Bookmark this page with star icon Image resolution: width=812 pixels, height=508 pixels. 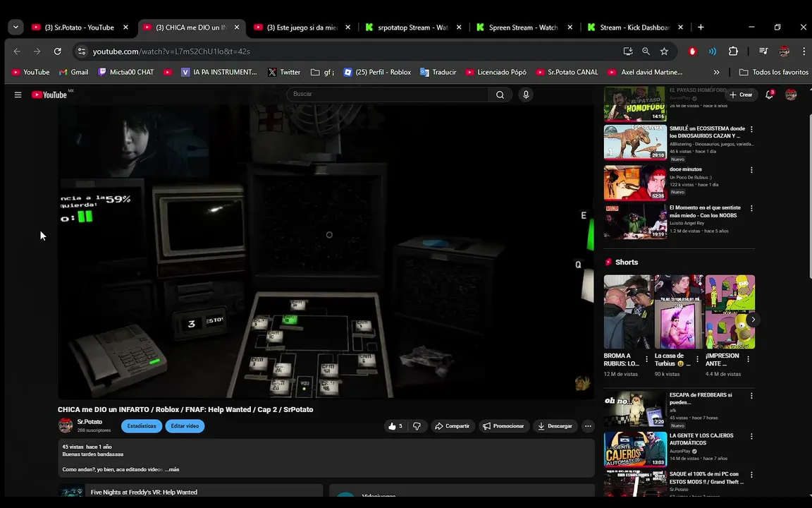[665, 52]
